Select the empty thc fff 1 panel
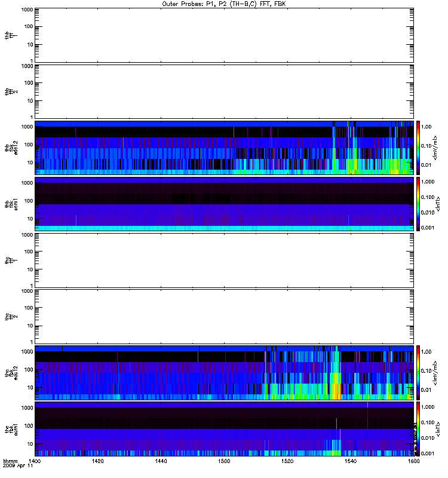448x478 pixels. tap(224, 261)
